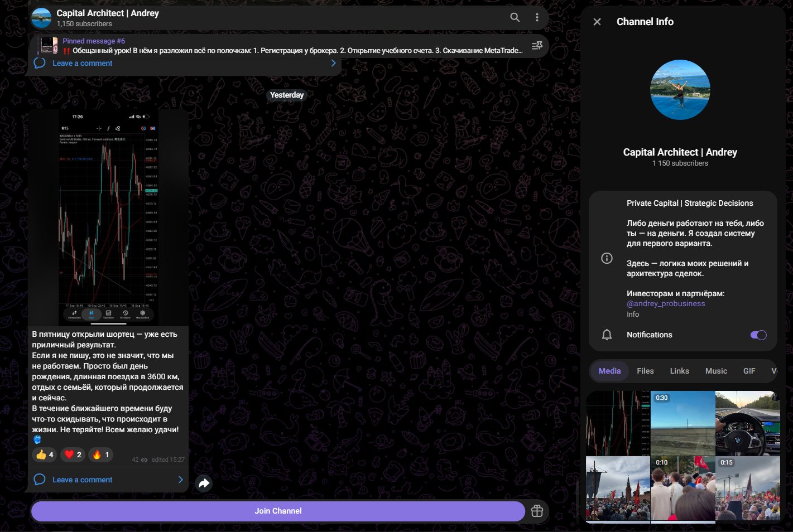This screenshot has height=532, width=793.
Task: Click Leave a comment under the chart post
Action: (82, 480)
